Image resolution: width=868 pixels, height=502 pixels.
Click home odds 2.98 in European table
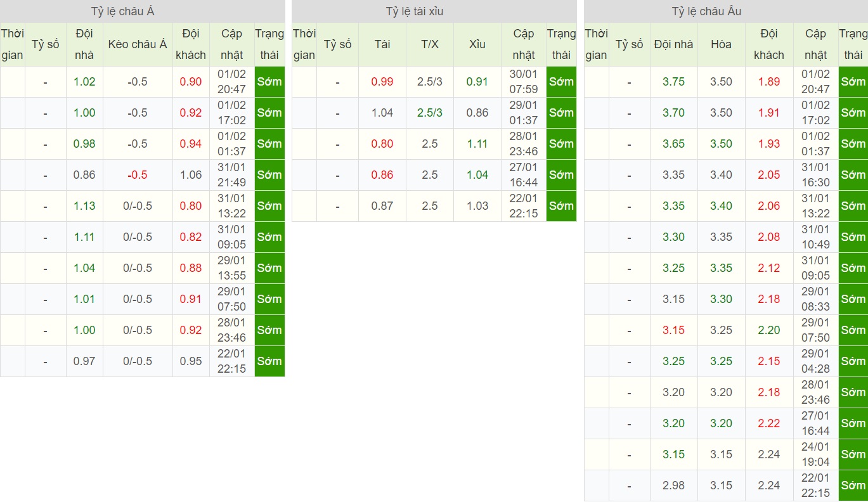click(x=674, y=486)
